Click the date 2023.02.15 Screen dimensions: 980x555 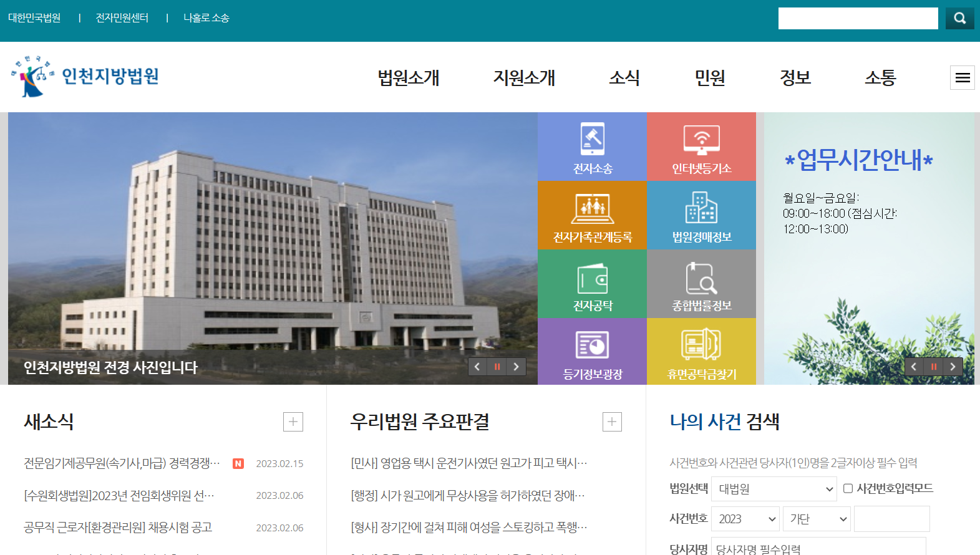pyautogui.click(x=279, y=463)
